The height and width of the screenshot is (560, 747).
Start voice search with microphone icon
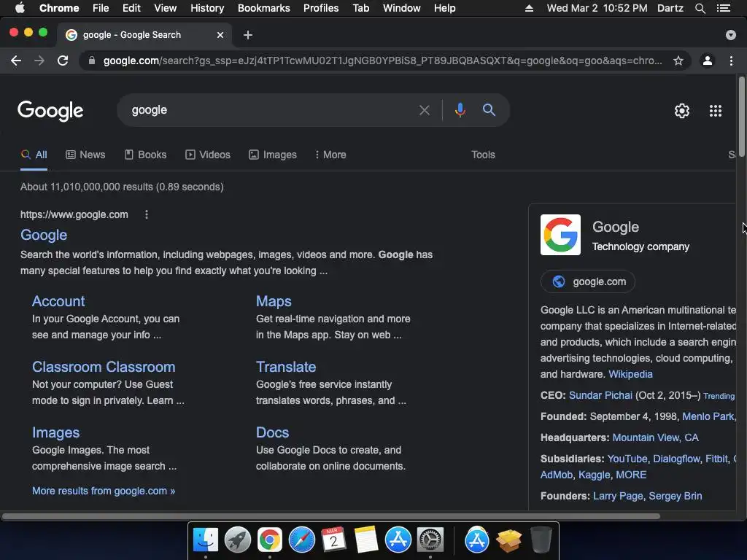[460, 110]
